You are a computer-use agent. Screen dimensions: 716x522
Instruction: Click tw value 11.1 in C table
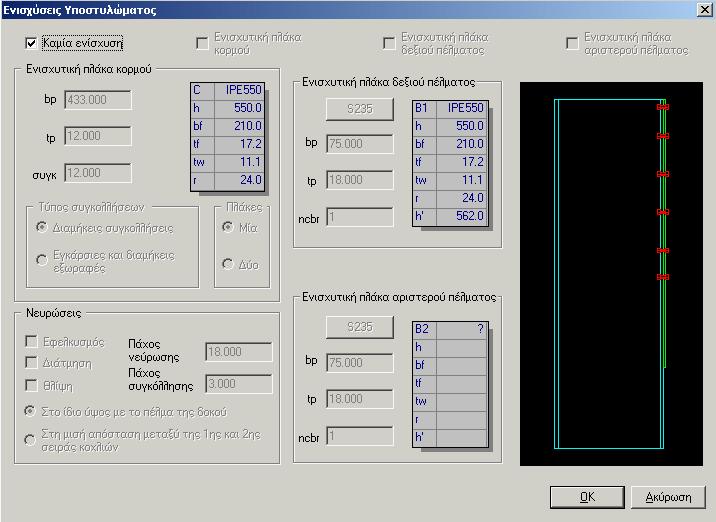pos(239,162)
